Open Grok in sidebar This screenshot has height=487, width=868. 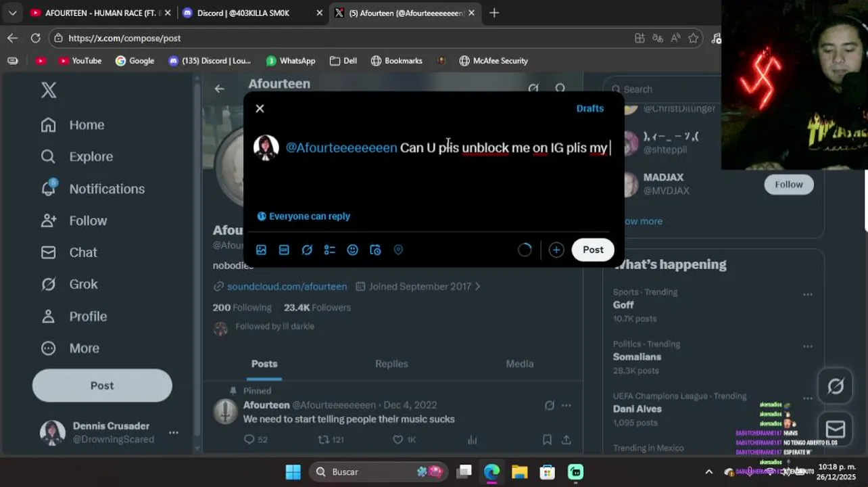tap(70, 284)
